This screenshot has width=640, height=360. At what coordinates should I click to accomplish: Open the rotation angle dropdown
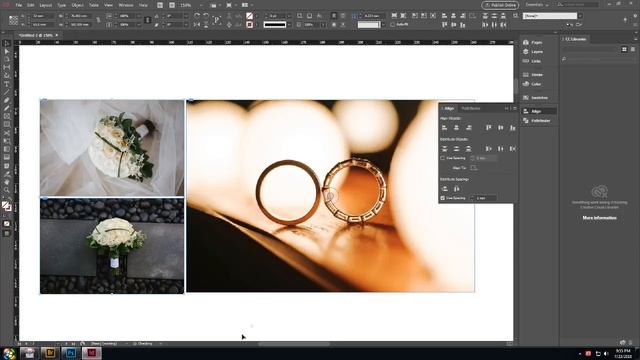click(x=186, y=16)
